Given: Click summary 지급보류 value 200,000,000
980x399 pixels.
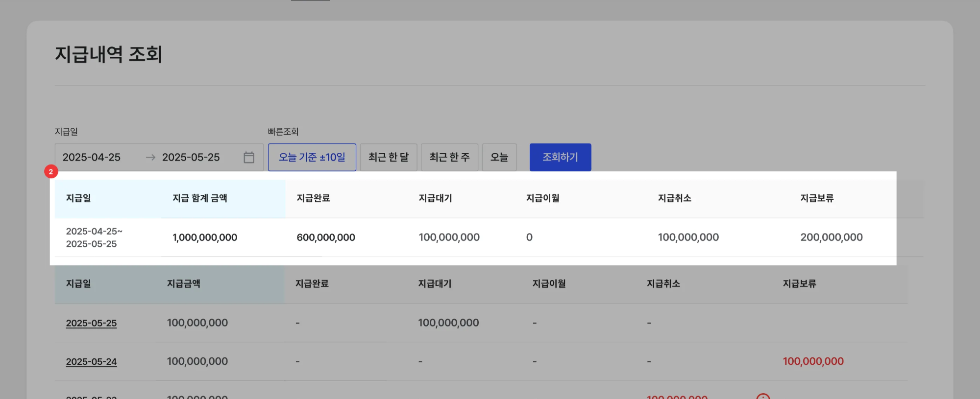Looking at the screenshot, I should pyautogui.click(x=832, y=237).
